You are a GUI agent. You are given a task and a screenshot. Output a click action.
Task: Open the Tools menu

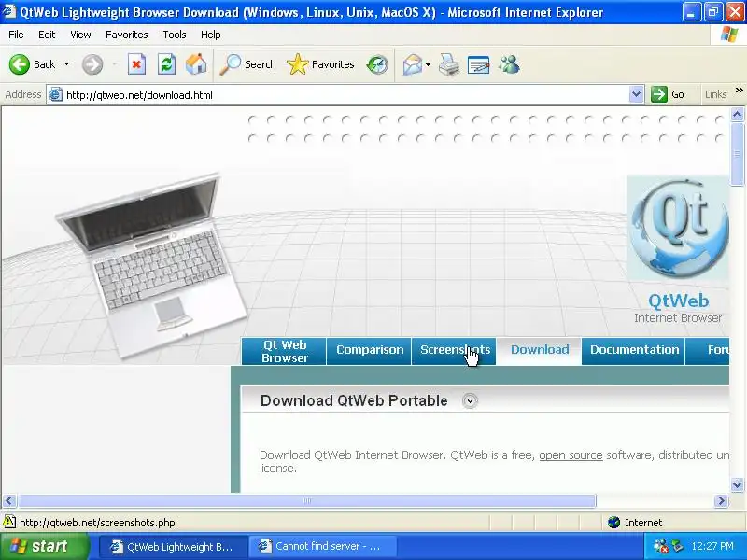click(175, 35)
